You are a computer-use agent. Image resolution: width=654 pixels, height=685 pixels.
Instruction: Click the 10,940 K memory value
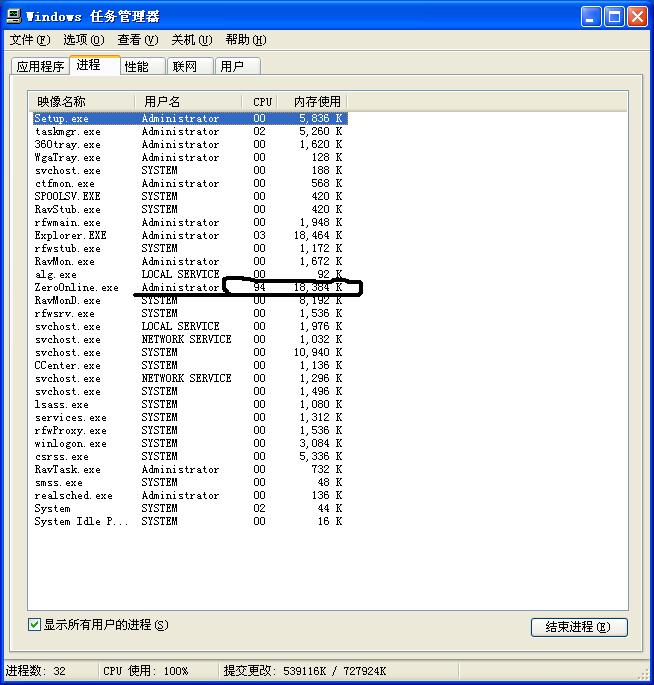(318, 353)
